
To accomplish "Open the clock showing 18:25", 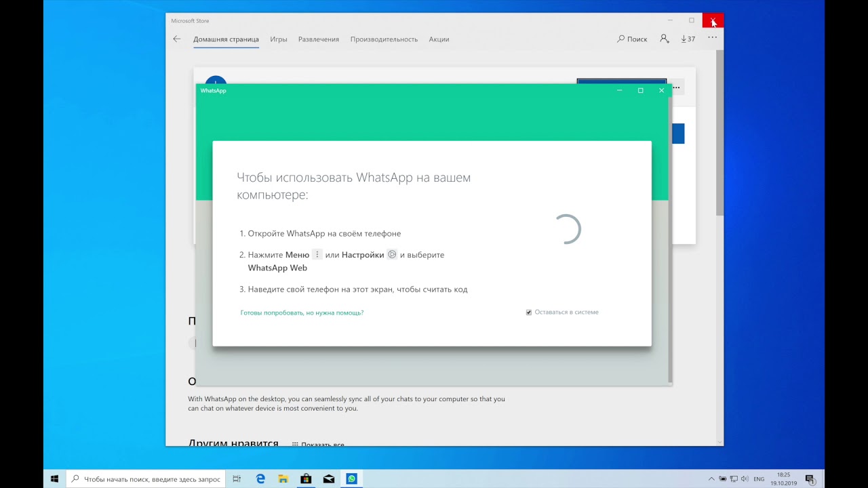I will click(783, 479).
